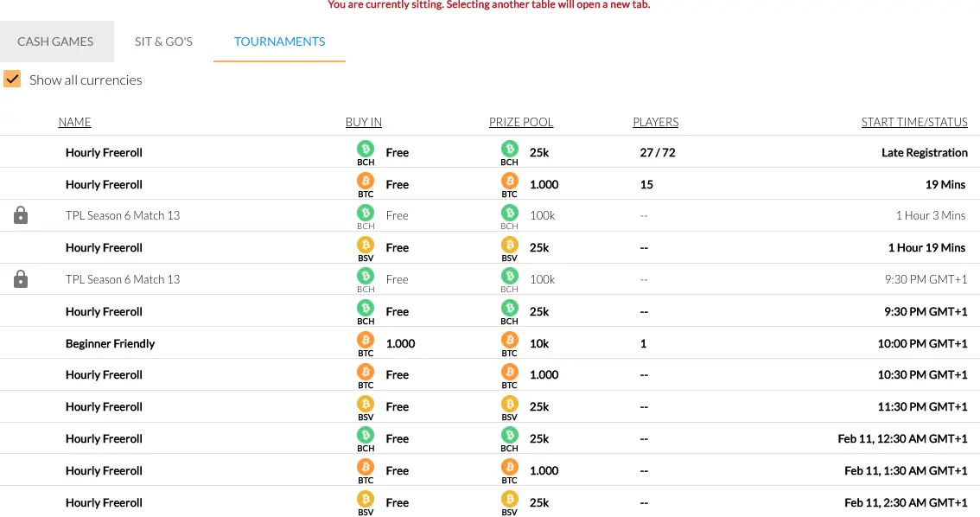The height and width of the screenshot is (517, 980).
Task: Click the BTC buy-in coin icon on 10:30 PM row
Action: (x=366, y=372)
